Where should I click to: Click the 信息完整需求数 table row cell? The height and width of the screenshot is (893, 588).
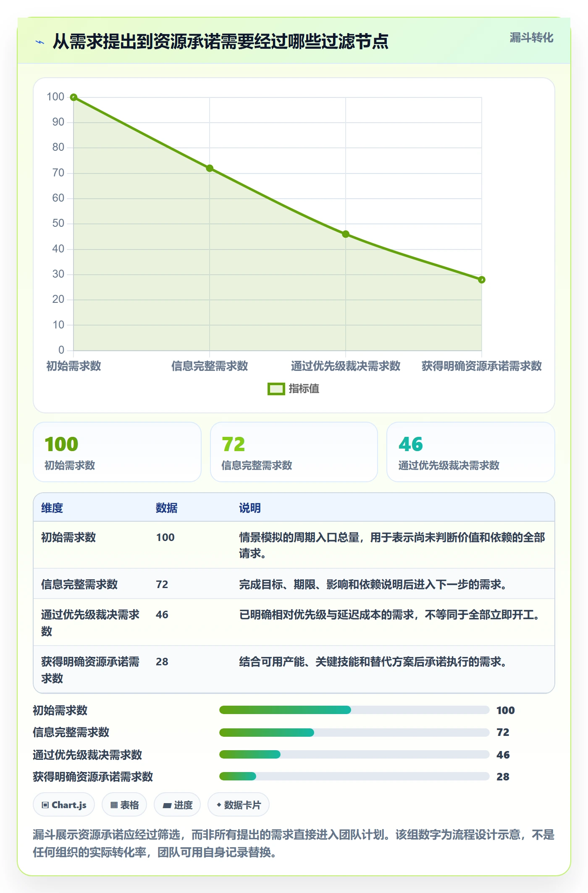coord(79,584)
